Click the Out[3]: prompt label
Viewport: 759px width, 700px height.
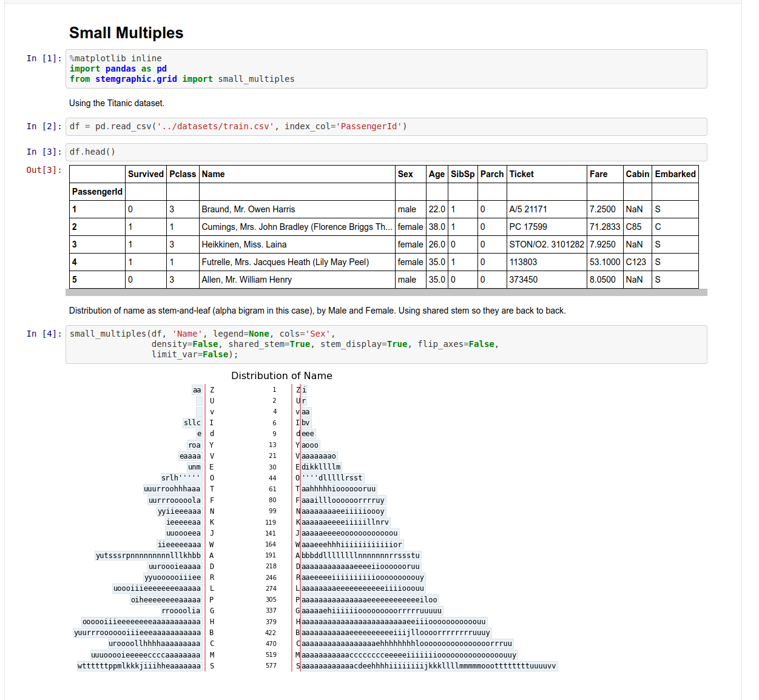44,170
